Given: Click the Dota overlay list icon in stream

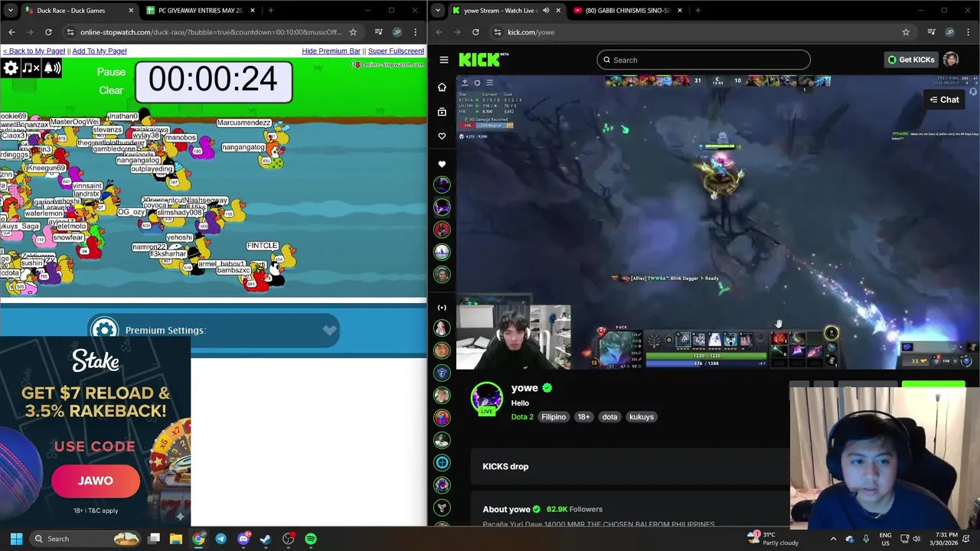Looking at the screenshot, I should [x=490, y=83].
